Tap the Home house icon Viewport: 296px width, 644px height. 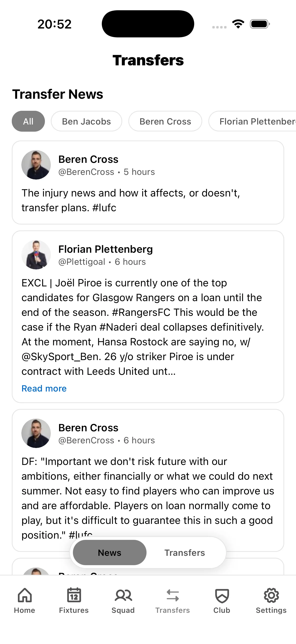point(25,595)
